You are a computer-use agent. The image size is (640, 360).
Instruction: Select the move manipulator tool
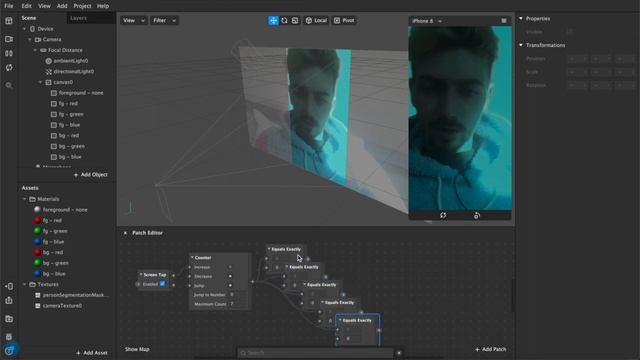[x=273, y=20]
